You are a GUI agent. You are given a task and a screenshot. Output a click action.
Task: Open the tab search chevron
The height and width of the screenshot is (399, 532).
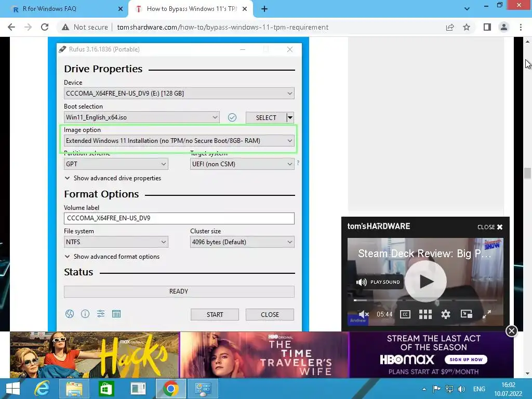point(467,9)
